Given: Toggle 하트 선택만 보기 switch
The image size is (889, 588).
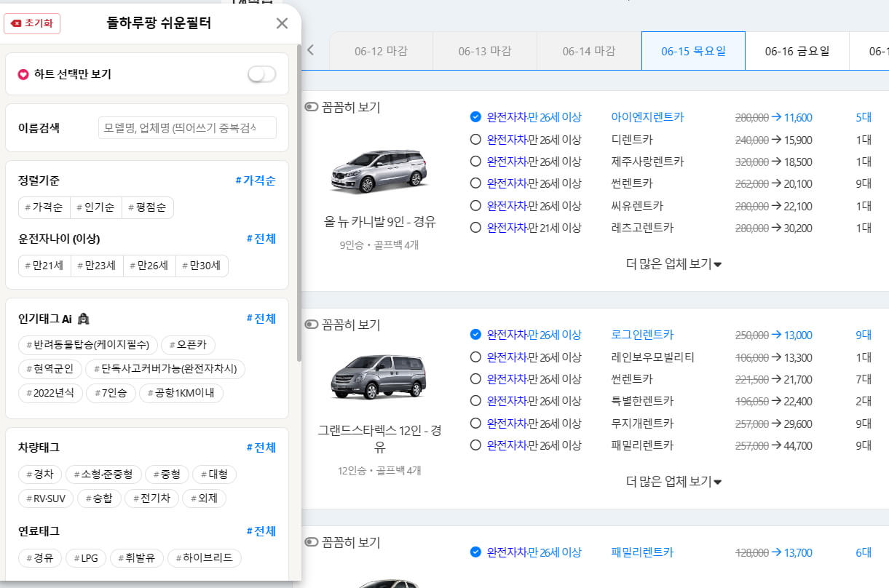Looking at the screenshot, I should [262, 74].
